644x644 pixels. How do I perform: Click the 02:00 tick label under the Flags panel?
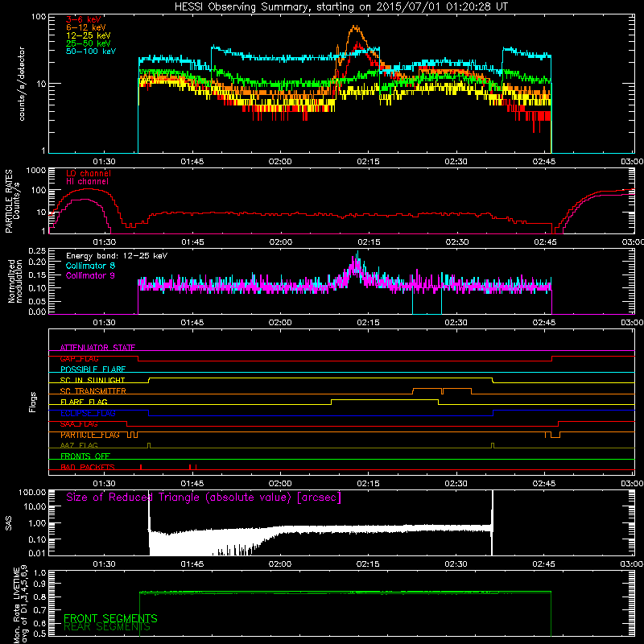280,484
